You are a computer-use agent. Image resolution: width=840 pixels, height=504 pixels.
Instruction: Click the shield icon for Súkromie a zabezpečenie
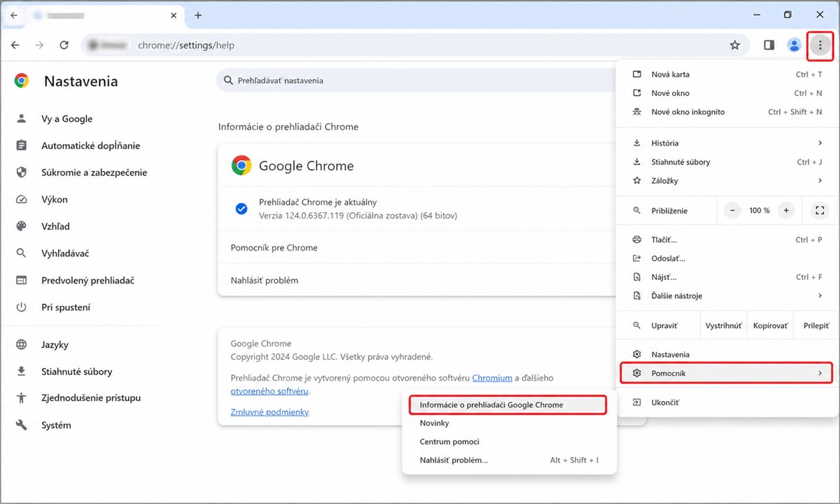pyautogui.click(x=22, y=172)
